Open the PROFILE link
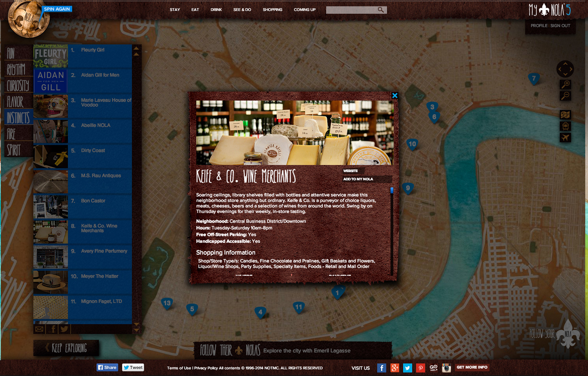Screen dimensions: 588x376 click(539, 26)
